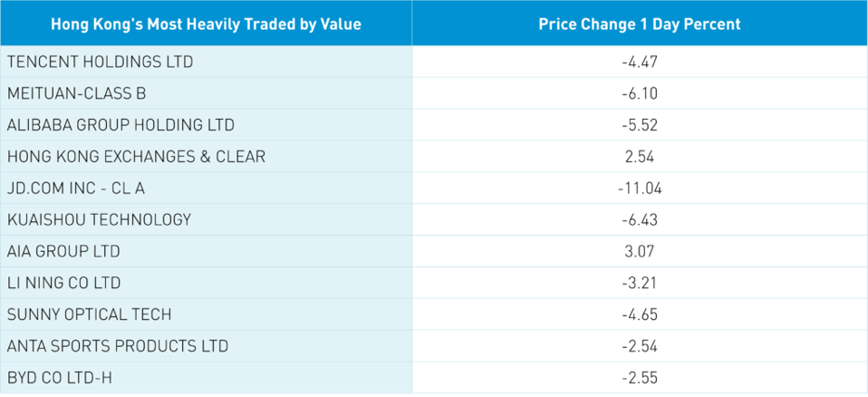Click the Sunny Optical Tech name
Image resolution: width=868 pixels, height=397 pixels.
pyautogui.click(x=89, y=315)
